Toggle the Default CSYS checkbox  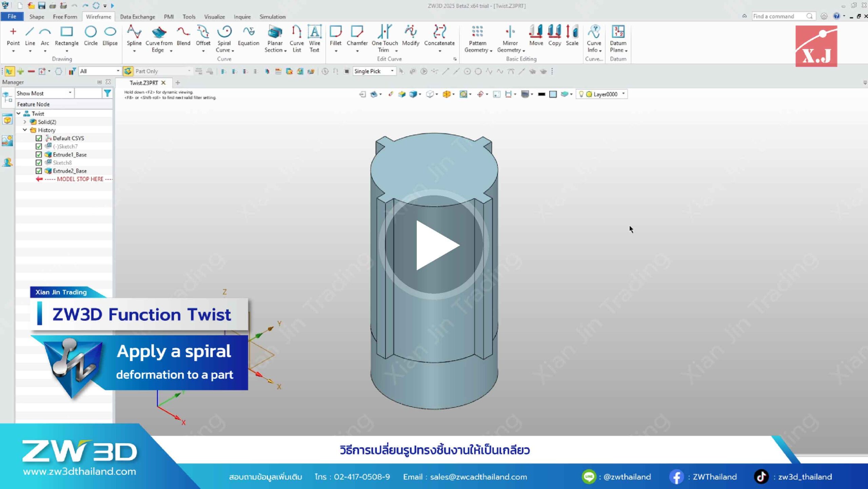pyautogui.click(x=39, y=138)
